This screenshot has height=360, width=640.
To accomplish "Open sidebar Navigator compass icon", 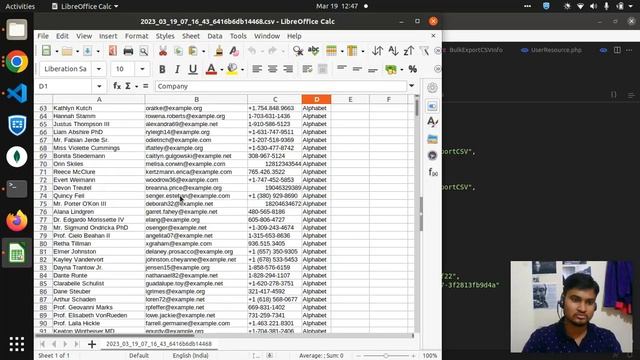I will click(x=432, y=155).
